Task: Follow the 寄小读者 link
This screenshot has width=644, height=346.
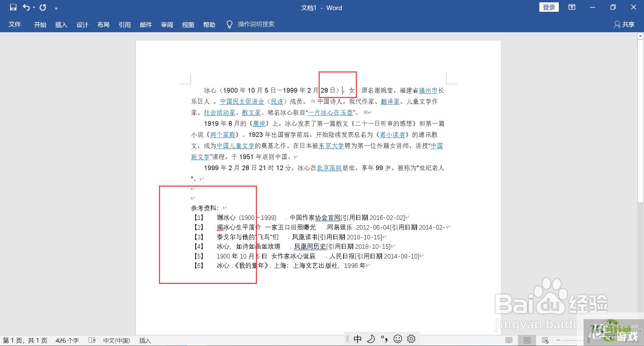Action: 392,135
